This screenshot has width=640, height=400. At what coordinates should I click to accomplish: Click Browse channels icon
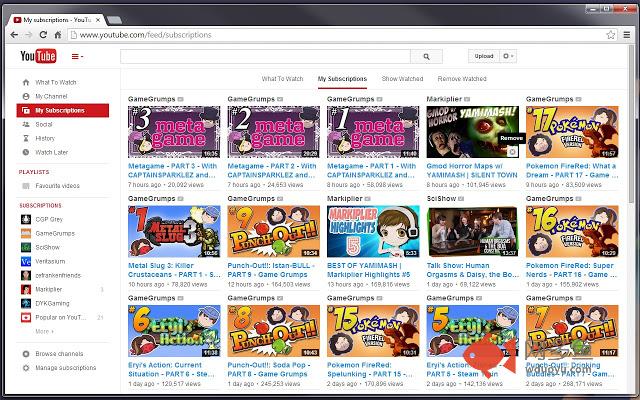pos(26,354)
